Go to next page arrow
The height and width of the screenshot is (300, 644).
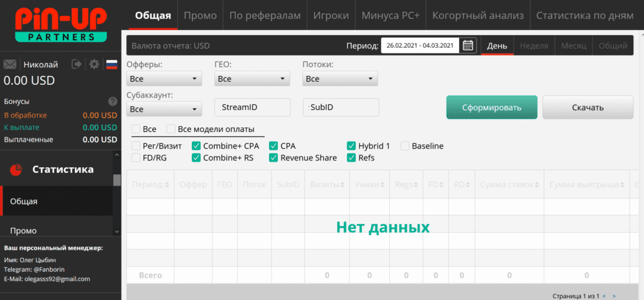pyautogui.click(x=614, y=296)
